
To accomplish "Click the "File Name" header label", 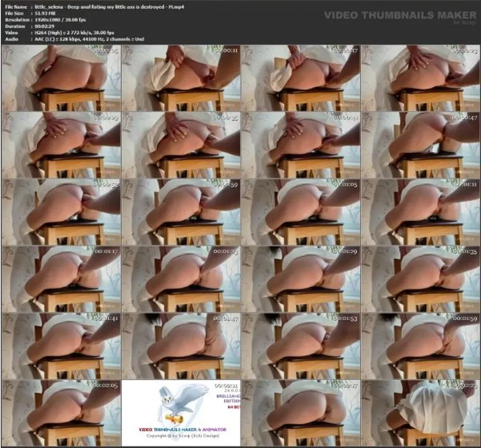I will tap(16, 7).
